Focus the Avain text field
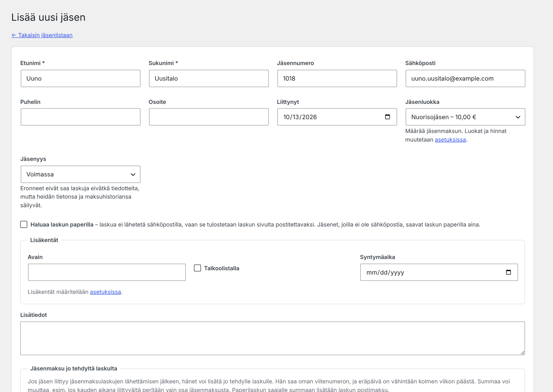The image size is (553, 392). (107, 272)
